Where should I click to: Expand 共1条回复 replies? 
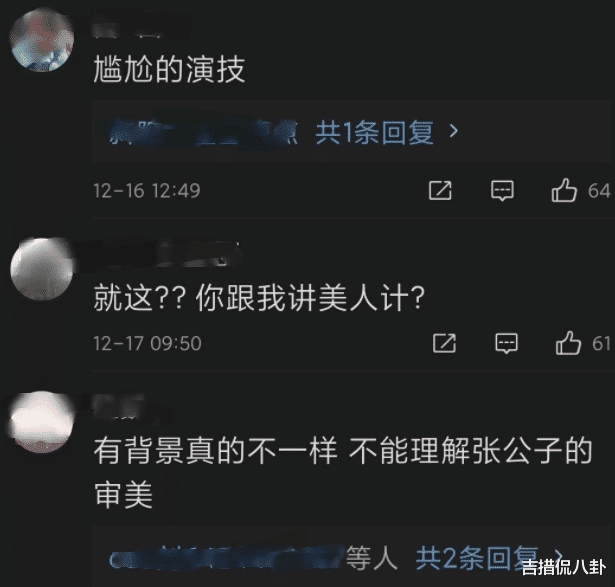coord(375,132)
